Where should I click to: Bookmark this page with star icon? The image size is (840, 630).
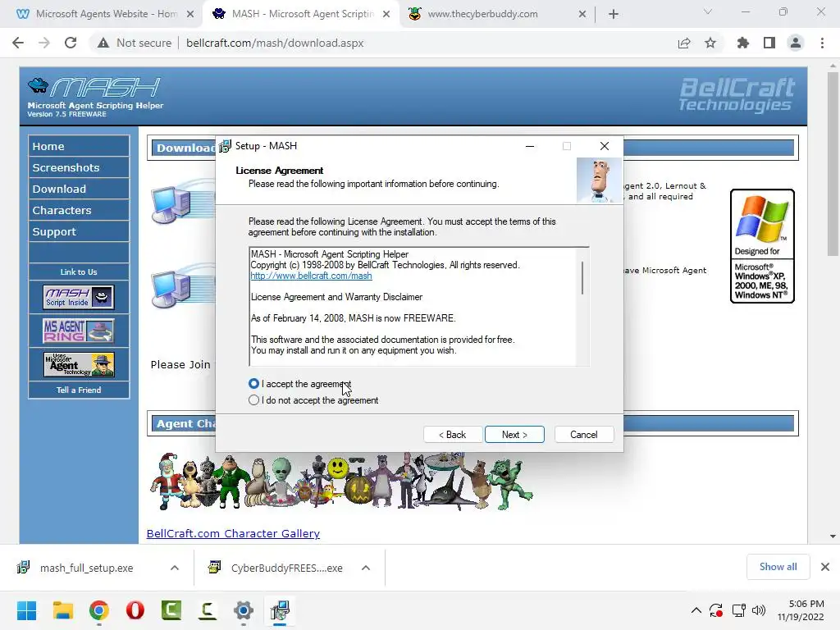click(710, 43)
